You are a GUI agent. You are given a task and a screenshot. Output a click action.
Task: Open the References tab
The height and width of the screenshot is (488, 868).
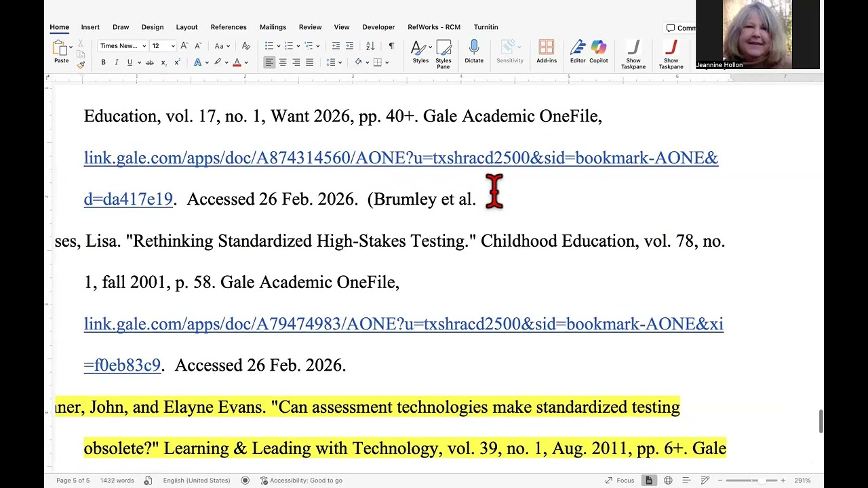click(x=229, y=27)
